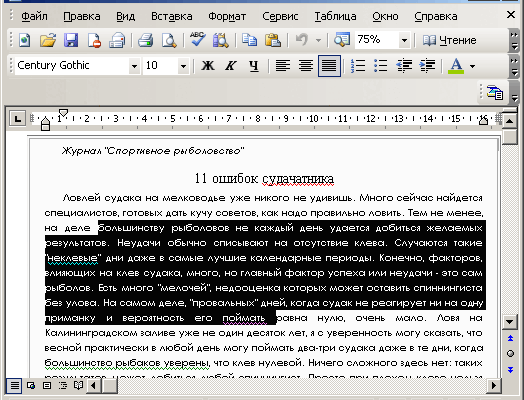
Task: Click the vertical scrollbar down arrow
Action: pyautogui.click(x=509, y=321)
